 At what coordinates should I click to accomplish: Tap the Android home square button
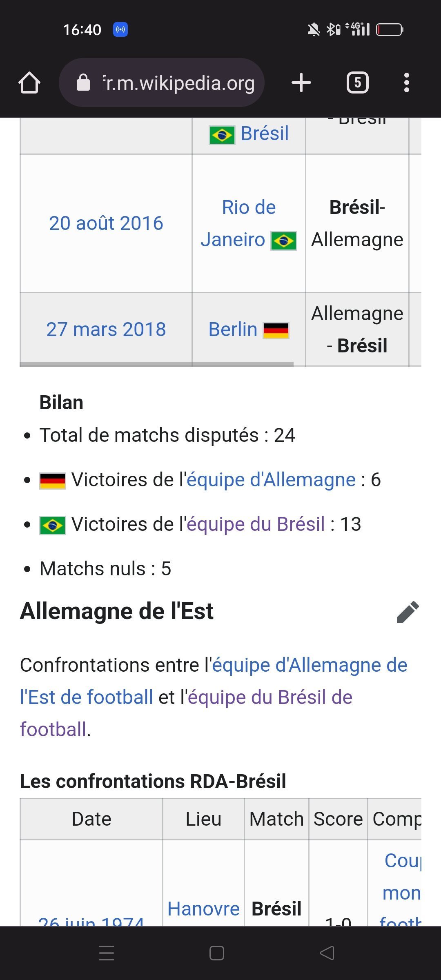pyautogui.click(x=217, y=953)
